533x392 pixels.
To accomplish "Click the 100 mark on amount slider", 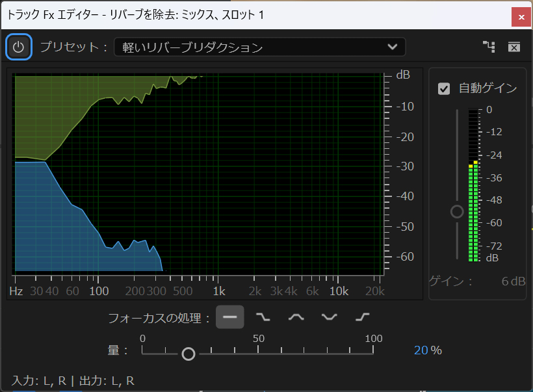I will tap(373, 339).
